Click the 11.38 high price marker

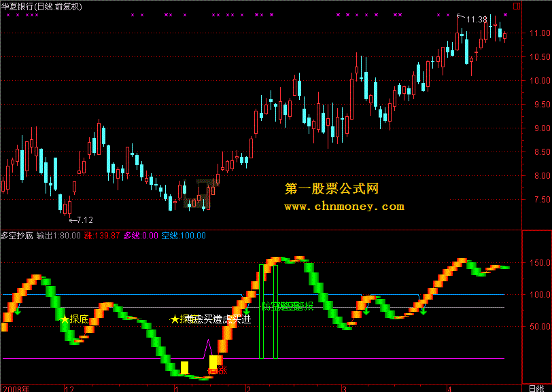click(x=477, y=20)
